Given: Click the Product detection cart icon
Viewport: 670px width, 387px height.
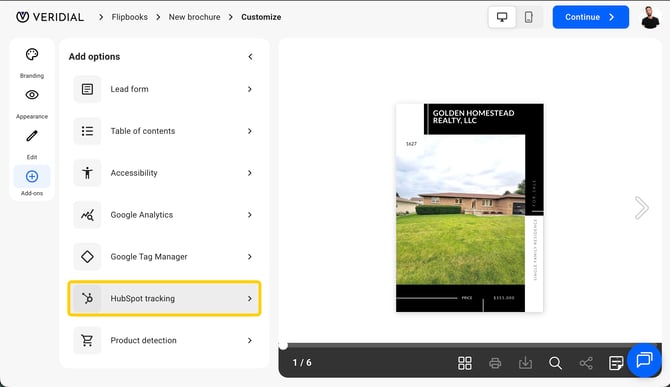Looking at the screenshot, I should (87, 340).
